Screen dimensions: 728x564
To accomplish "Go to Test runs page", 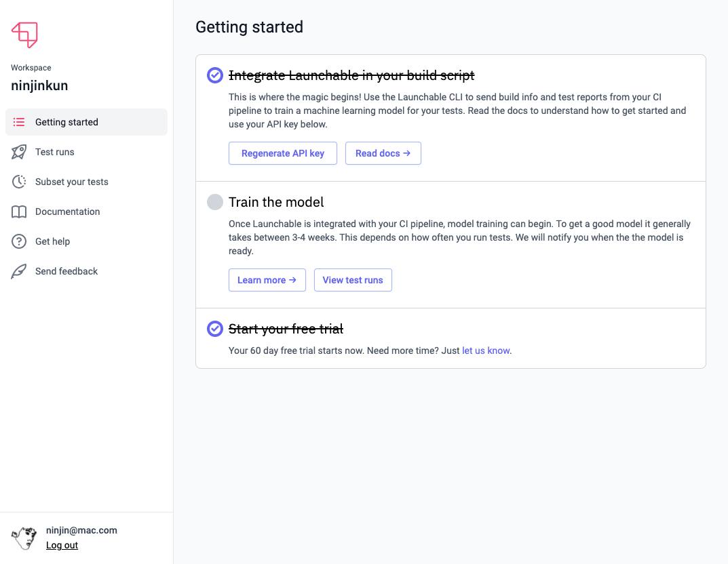I will coord(86,152).
